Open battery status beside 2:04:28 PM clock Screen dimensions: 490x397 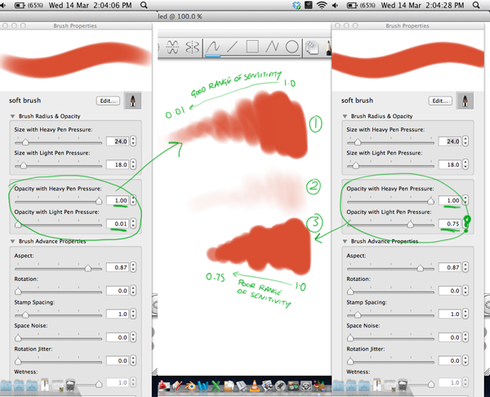coord(361,5)
